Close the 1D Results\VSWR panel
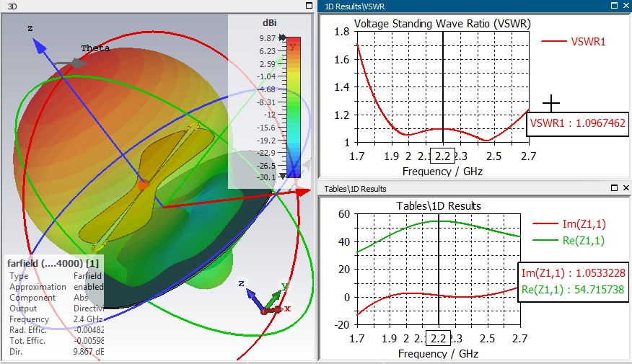Viewport: 632px width, 364px height. 626,5
